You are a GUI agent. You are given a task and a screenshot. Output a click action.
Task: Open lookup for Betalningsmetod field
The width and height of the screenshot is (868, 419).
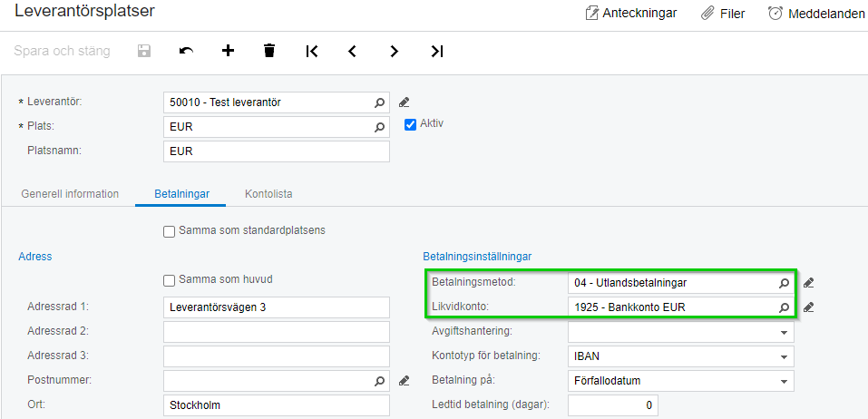pos(784,283)
